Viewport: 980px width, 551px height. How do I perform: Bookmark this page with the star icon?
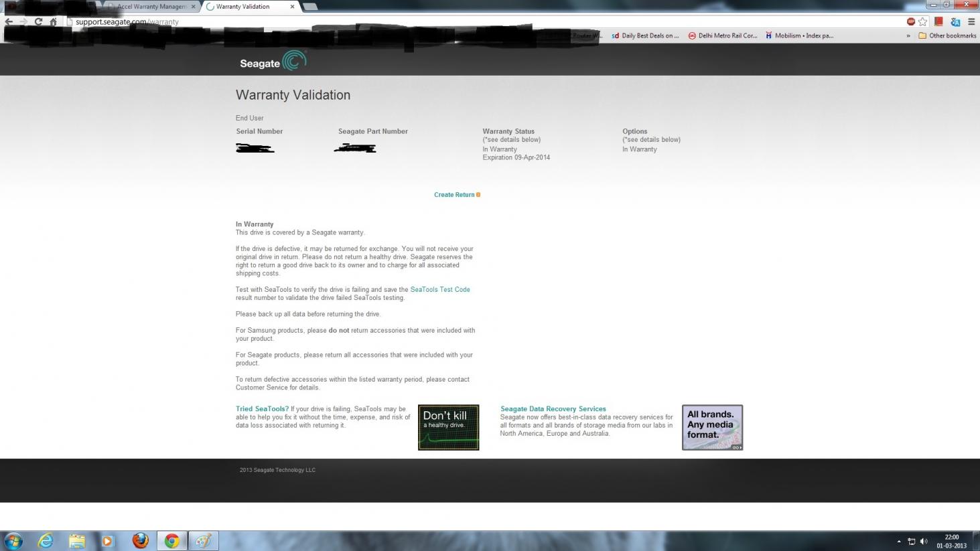click(x=923, y=22)
